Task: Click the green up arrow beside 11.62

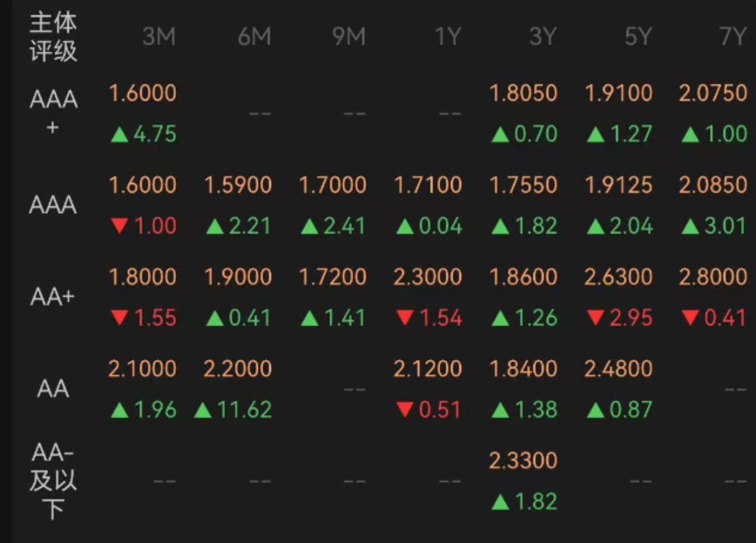Action: [x=203, y=411]
